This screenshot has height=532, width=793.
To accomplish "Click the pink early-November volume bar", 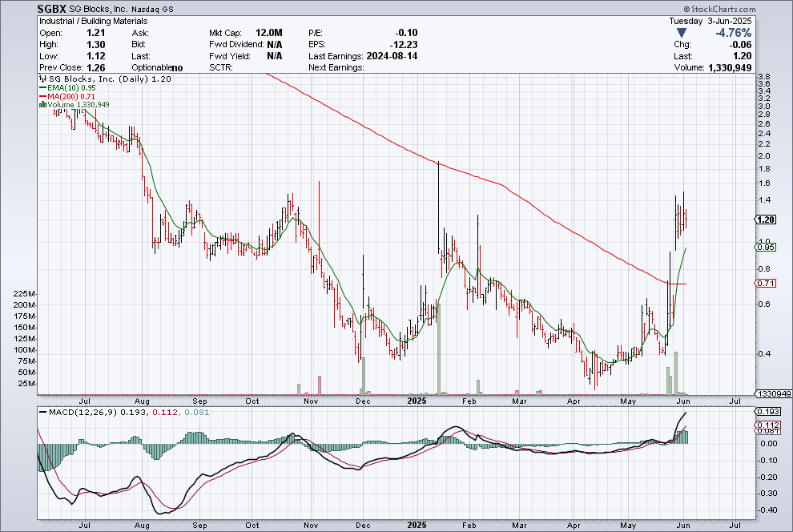I will pyautogui.click(x=320, y=385).
